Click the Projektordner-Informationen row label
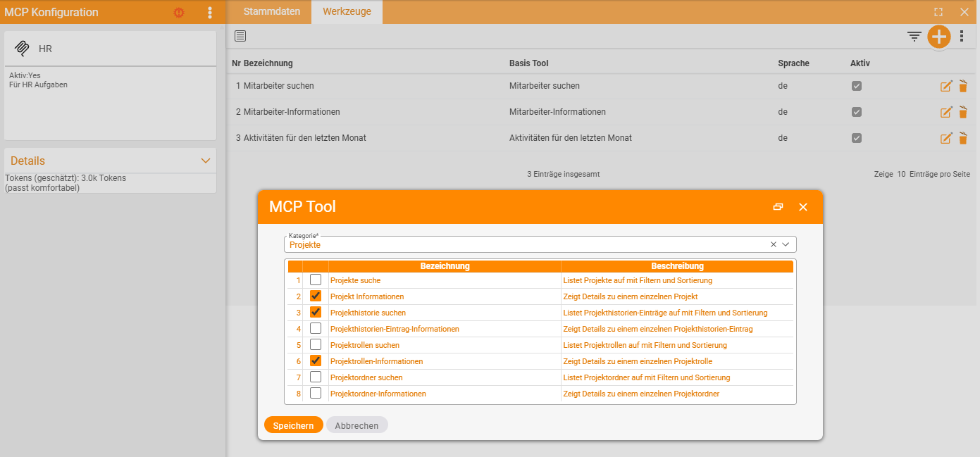 pyautogui.click(x=378, y=394)
